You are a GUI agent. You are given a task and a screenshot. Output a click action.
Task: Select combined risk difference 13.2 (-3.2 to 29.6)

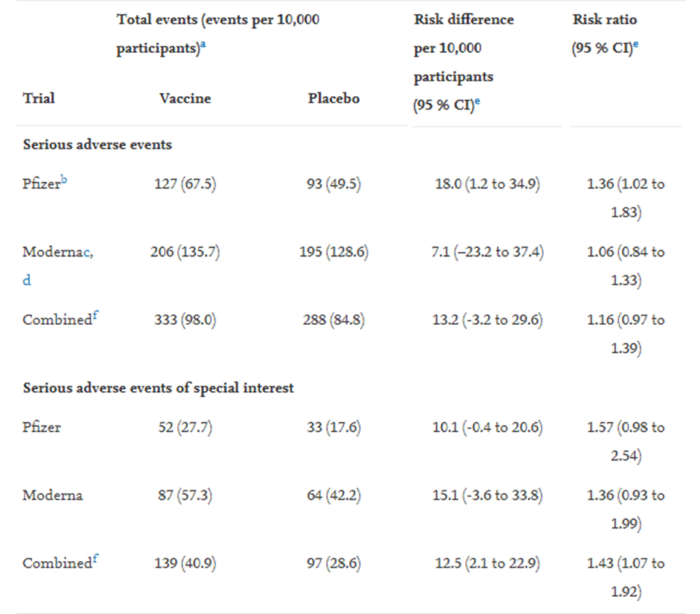click(x=488, y=320)
